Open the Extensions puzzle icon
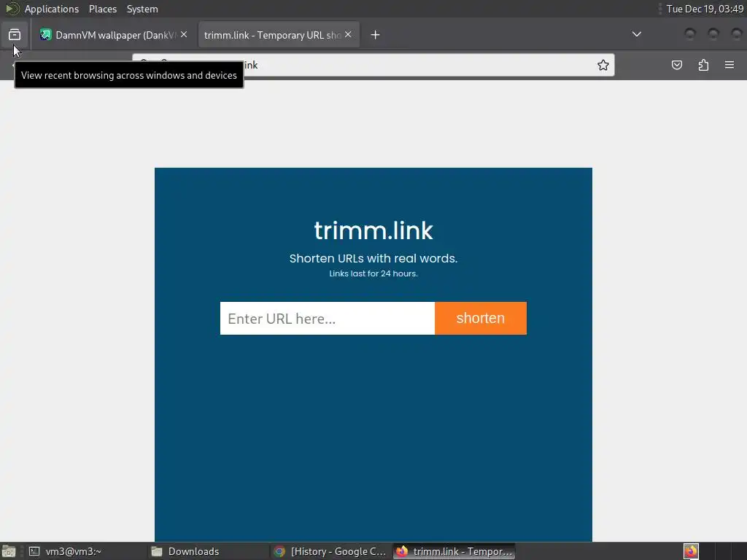The width and height of the screenshot is (747, 560). point(704,65)
